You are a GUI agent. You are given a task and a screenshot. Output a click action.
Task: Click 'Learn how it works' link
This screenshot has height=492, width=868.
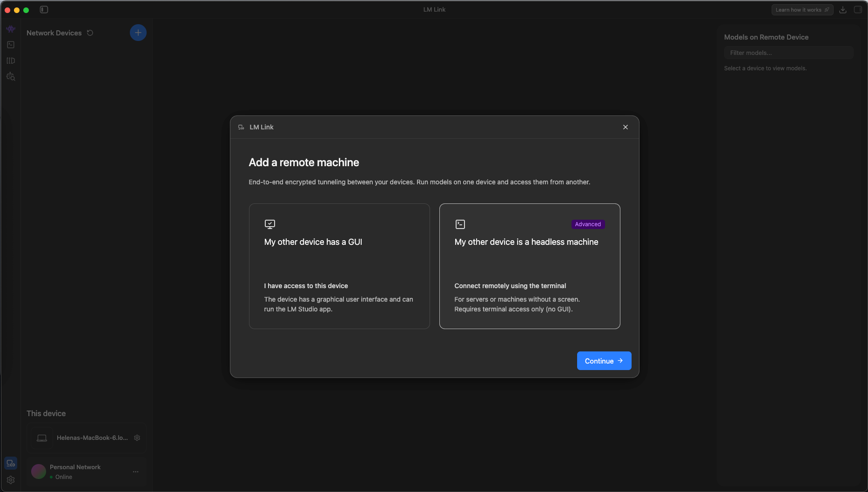(802, 10)
